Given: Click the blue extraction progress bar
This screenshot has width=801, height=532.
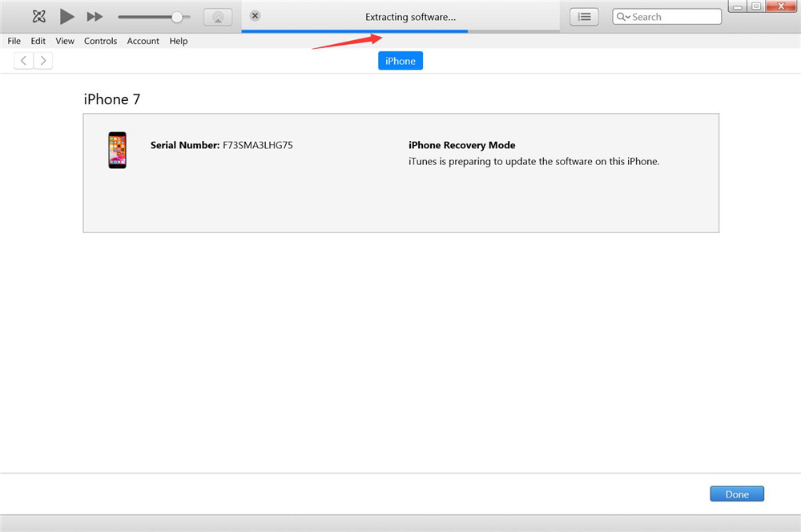Looking at the screenshot, I should tap(355, 31).
